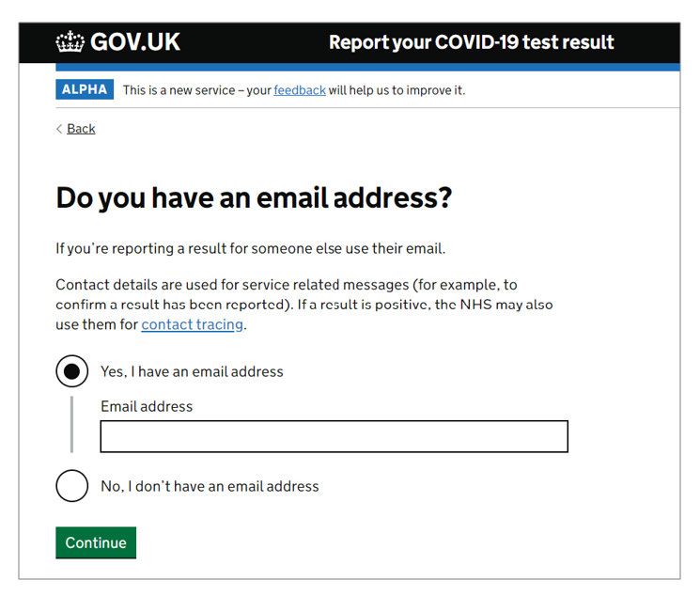The width and height of the screenshot is (700, 596).
Task: Focus the Email address text box
Action: [x=334, y=436]
